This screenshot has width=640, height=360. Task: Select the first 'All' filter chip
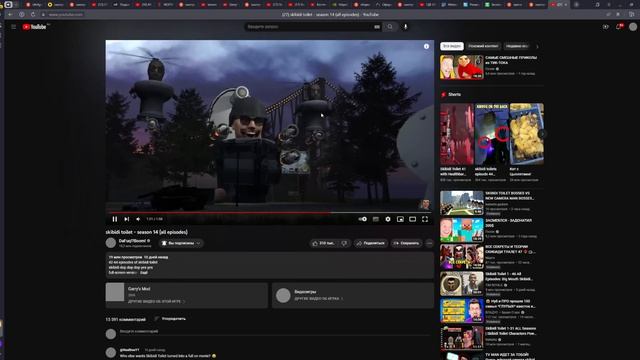click(452, 46)
